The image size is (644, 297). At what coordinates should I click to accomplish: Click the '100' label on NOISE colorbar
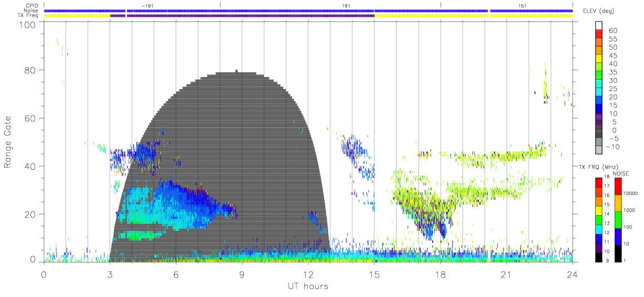click(628, 227)
